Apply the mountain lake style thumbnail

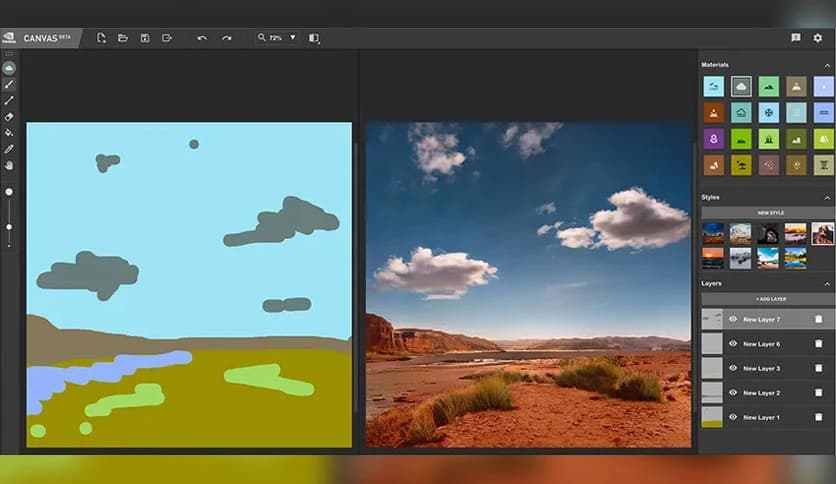(x=795, y=259)
